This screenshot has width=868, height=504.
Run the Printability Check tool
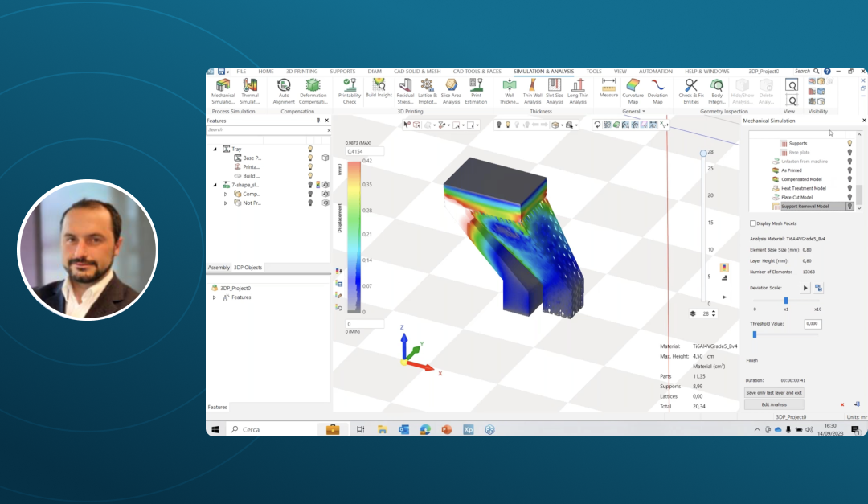click(x=349, y=90)
